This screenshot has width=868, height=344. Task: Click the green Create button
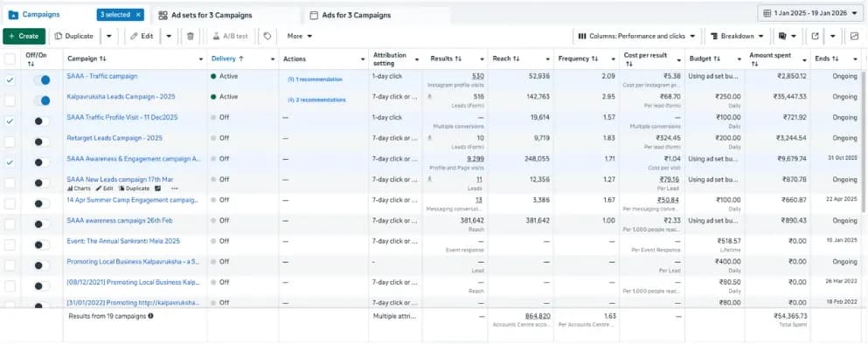tap(24, 36)
